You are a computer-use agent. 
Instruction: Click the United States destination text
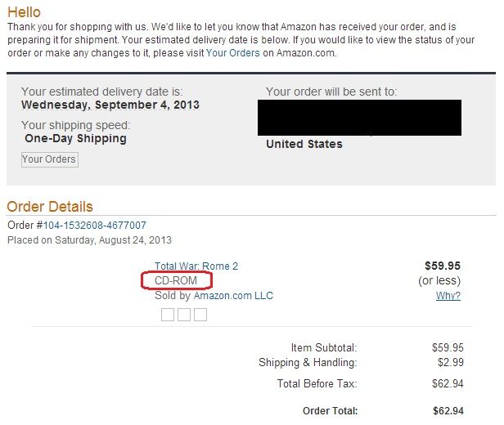(304, 144)
